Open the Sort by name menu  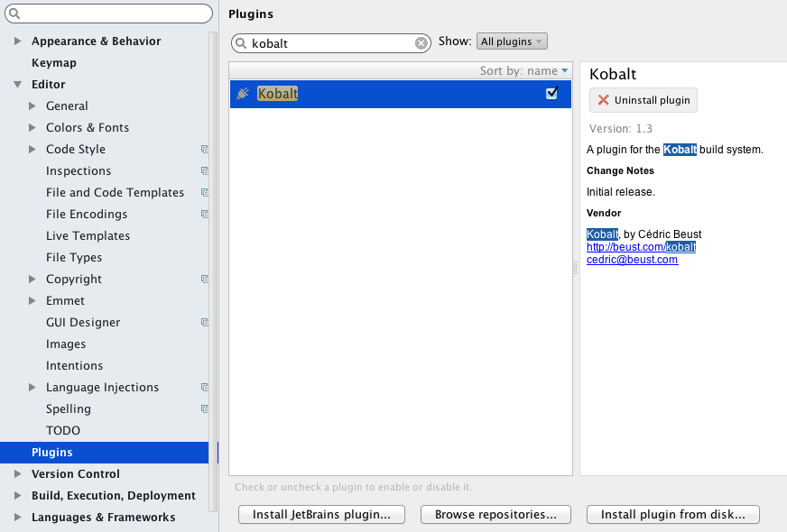(x=523, y=70)
